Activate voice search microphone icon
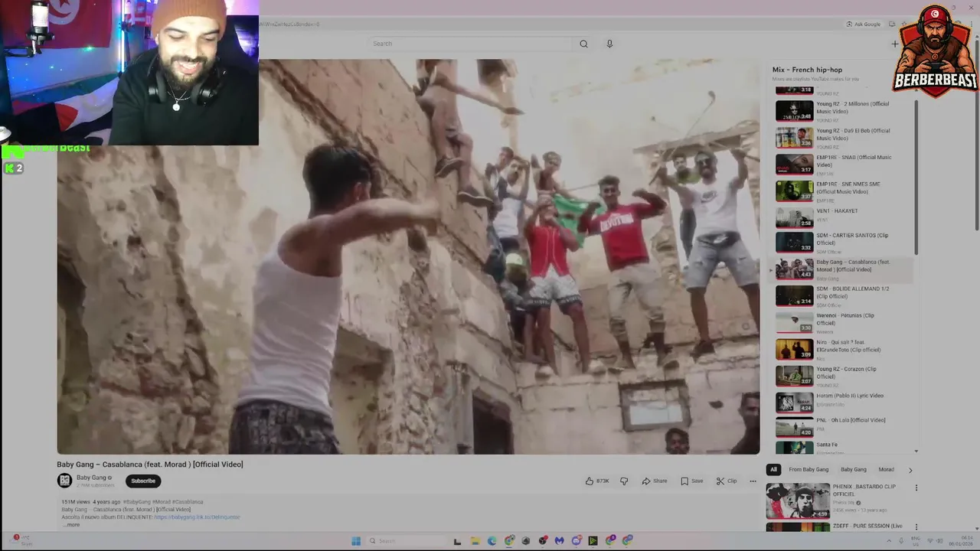980x551 pixels. click(x=609, y=44)
